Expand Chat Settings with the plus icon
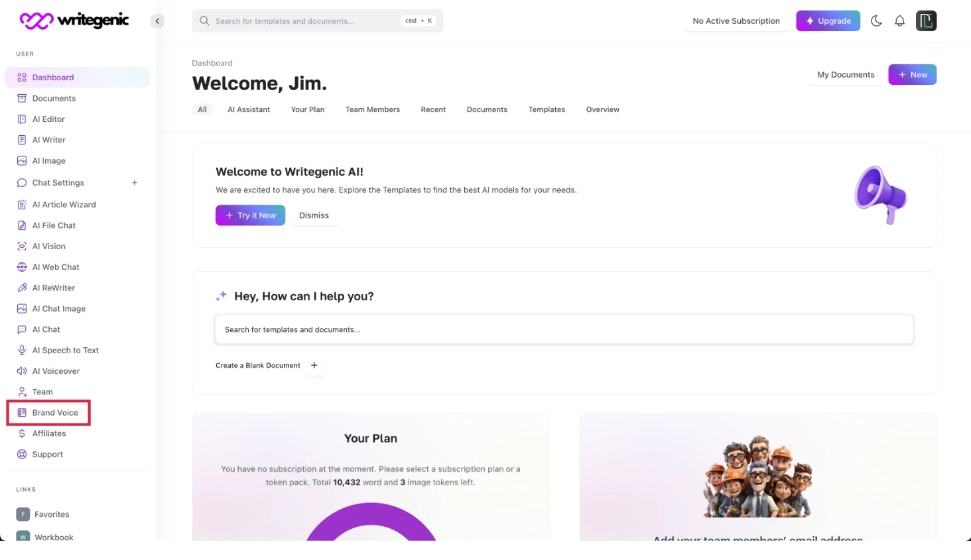Screen dimensions: 971x560 point(135,183)
